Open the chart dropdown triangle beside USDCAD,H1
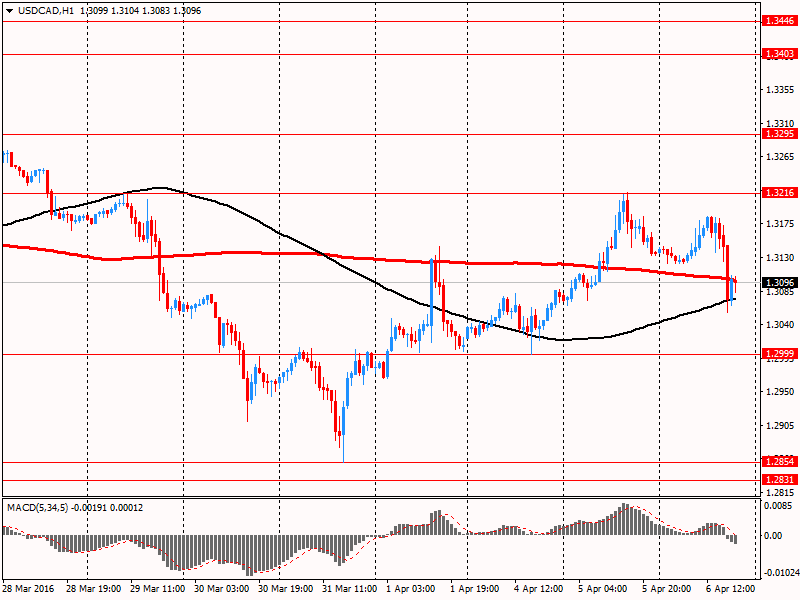Viewport: 800px width, 600px height. point(9,11)
